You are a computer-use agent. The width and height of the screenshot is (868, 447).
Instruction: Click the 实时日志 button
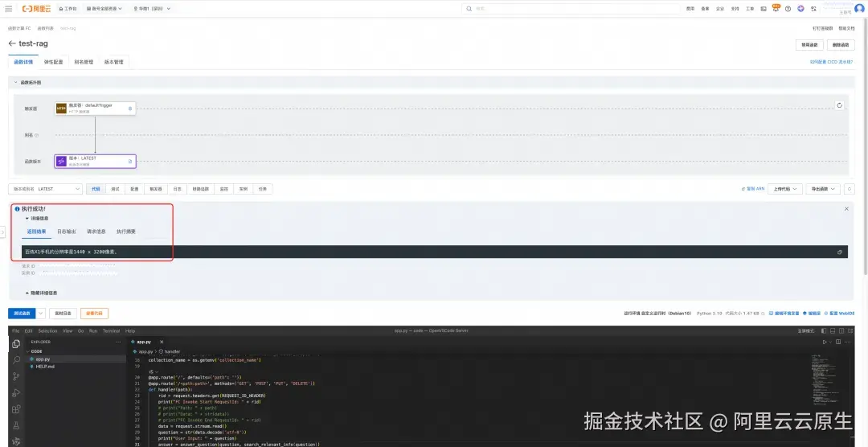[63, 314]
